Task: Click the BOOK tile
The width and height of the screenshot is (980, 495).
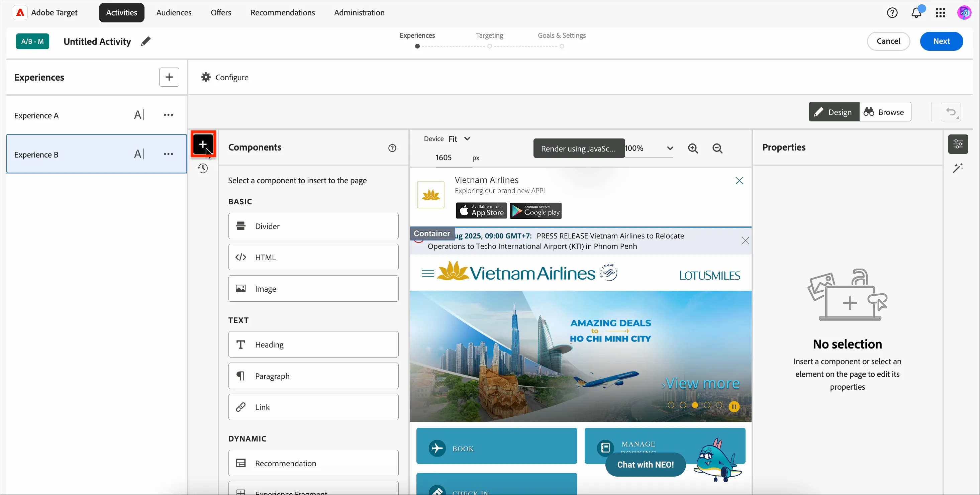Action: 496,446
